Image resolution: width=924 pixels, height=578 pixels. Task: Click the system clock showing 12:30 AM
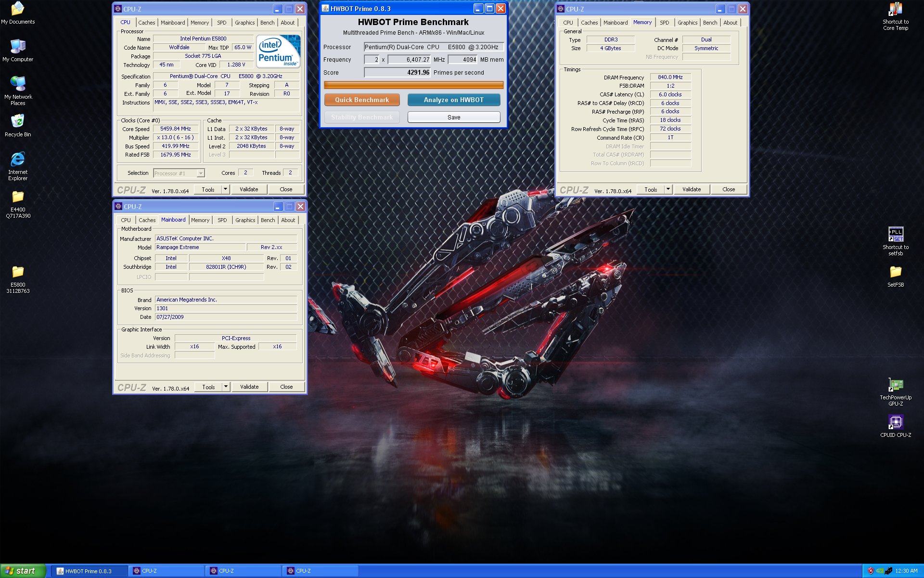point(906,571)
